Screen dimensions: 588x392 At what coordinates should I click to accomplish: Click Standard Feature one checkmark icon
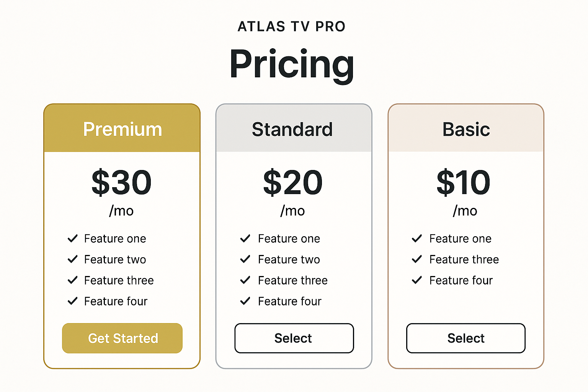[245, 238]
